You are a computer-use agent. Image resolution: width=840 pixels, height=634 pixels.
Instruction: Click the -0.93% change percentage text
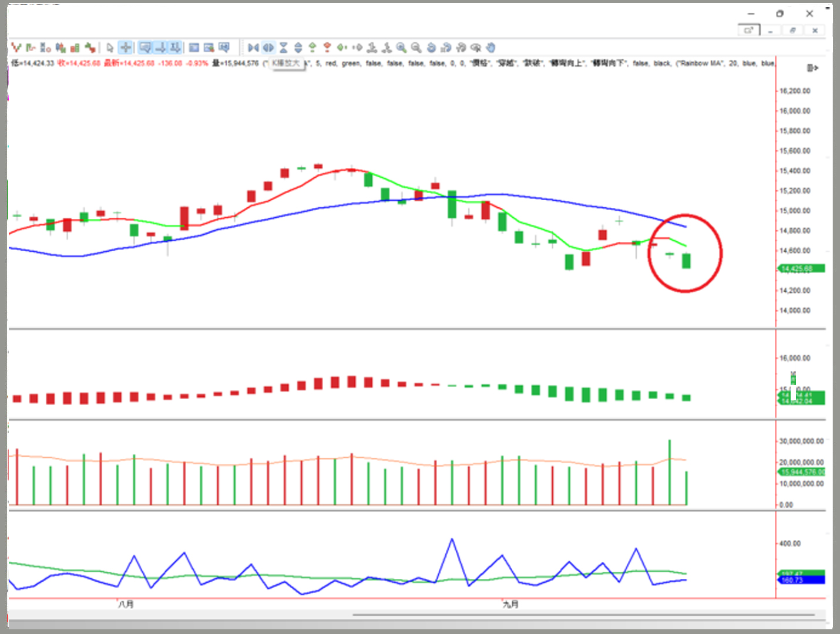[x=197, y=63]
